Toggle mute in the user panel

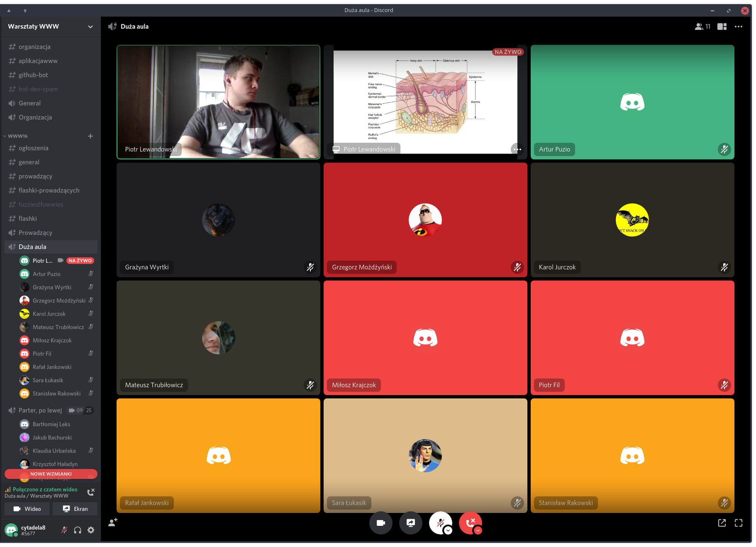pos(64,530)
